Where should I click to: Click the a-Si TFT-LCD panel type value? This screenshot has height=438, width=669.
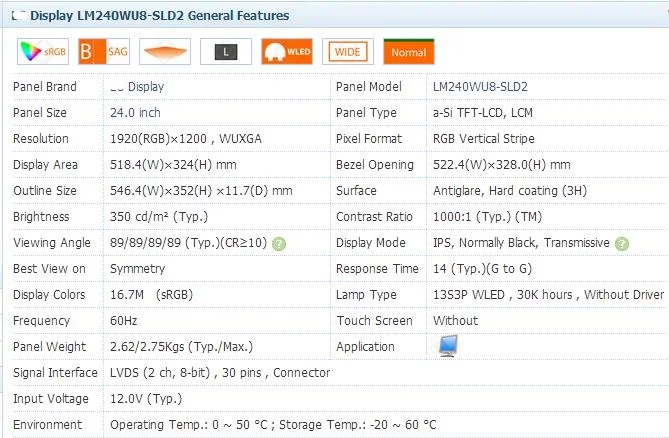495,113
